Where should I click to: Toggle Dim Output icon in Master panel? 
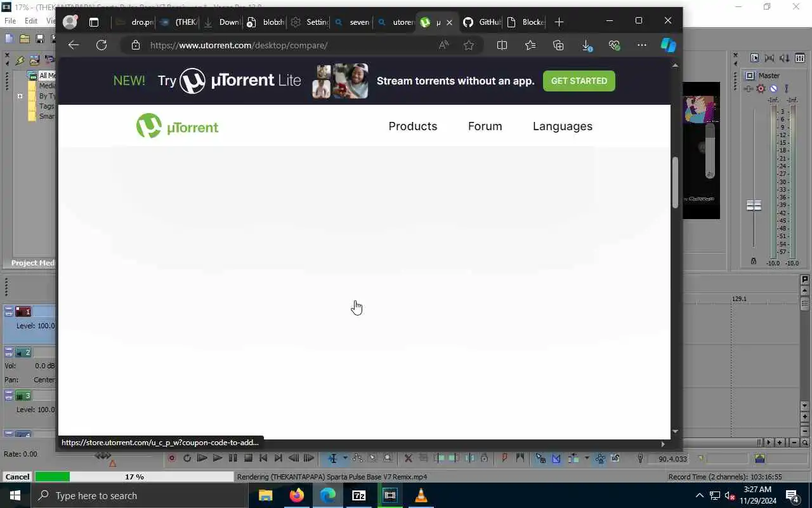pyautogui.click(x=785, y=58)
